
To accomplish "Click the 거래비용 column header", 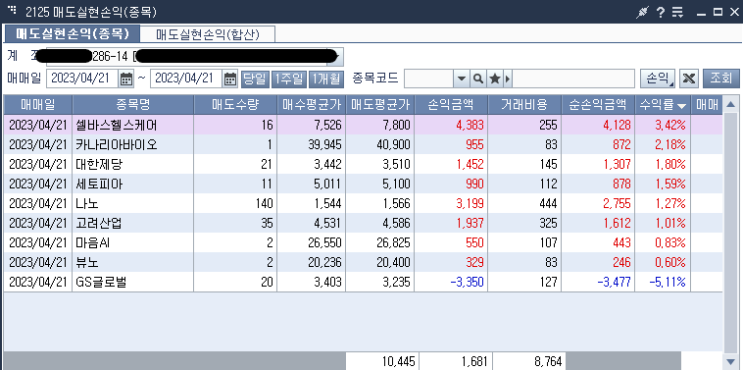I will tap(524, 105).
